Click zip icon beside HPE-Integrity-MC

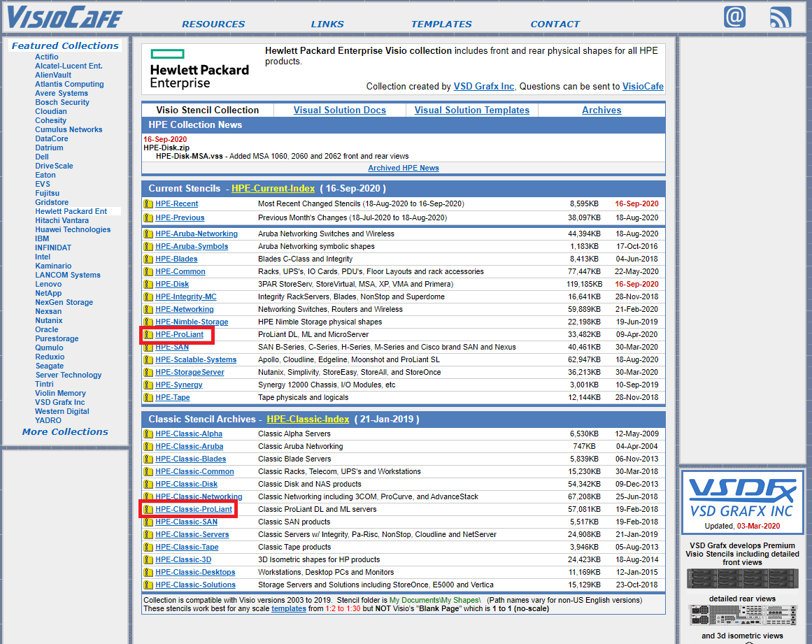tap(148, 296)
